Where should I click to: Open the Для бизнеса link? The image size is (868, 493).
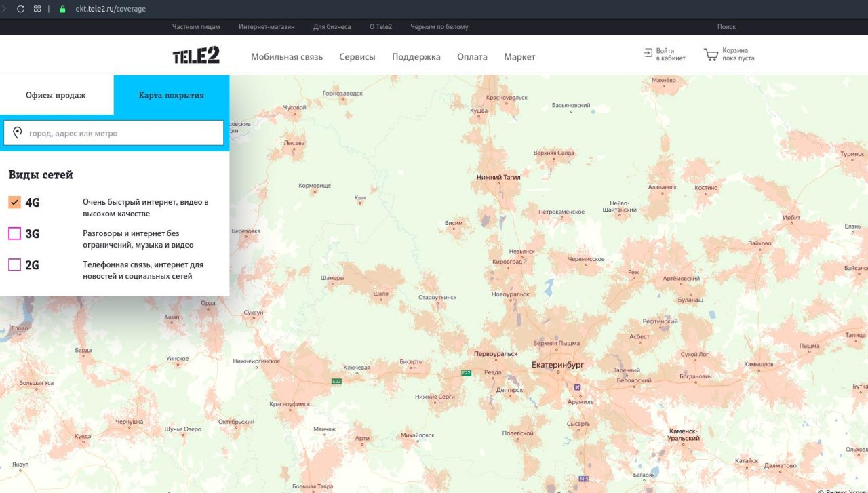point(332,27)
